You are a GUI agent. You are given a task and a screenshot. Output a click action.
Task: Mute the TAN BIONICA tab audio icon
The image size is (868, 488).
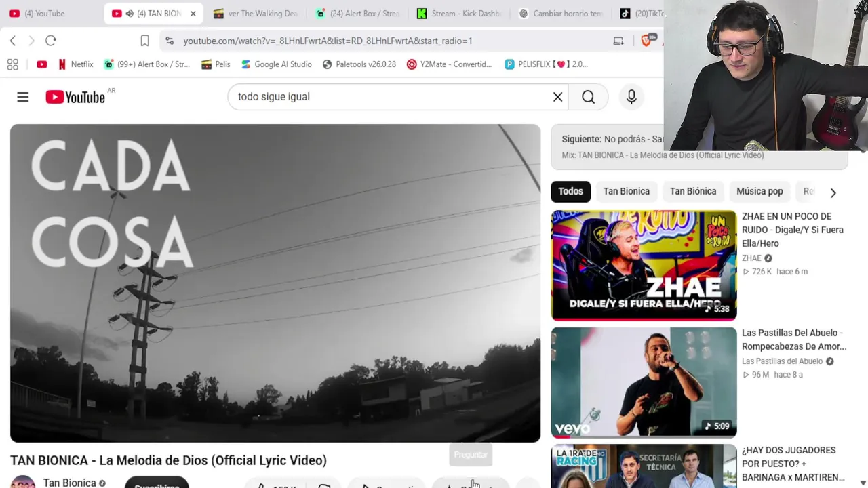point(129,14)
